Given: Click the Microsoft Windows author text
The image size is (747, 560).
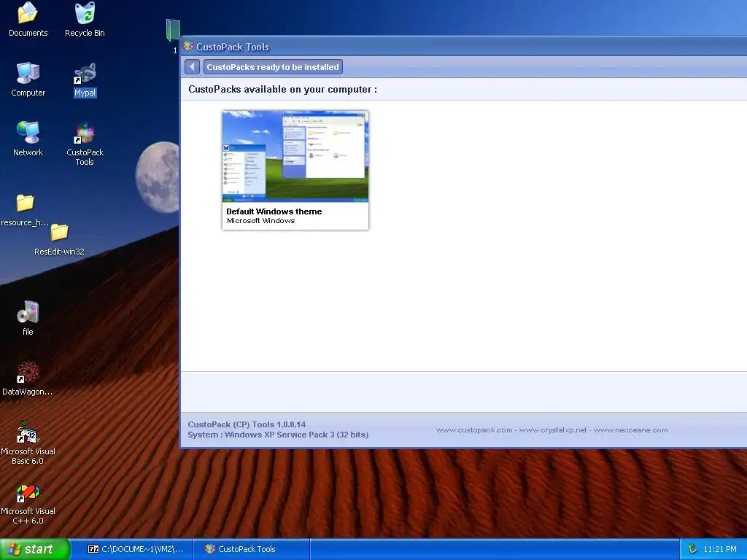Looking at the screenshot, I should (x=260, y=220).
